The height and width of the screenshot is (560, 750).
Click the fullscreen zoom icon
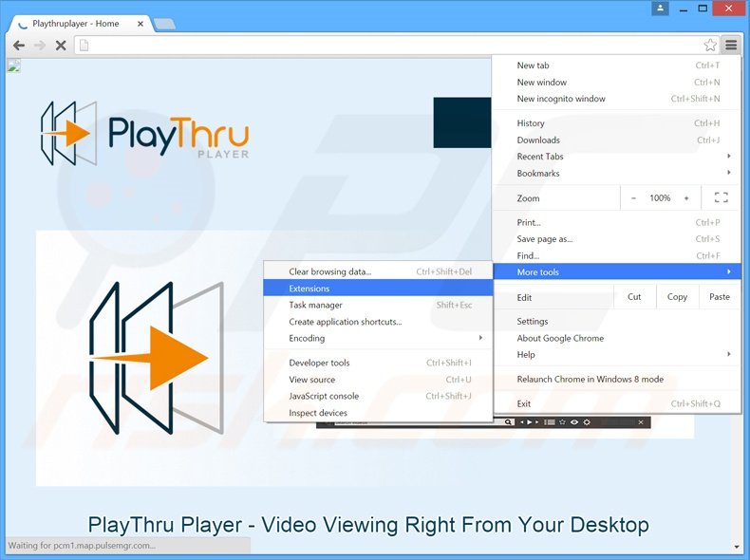pyautogui.click(x=721, y=198)
